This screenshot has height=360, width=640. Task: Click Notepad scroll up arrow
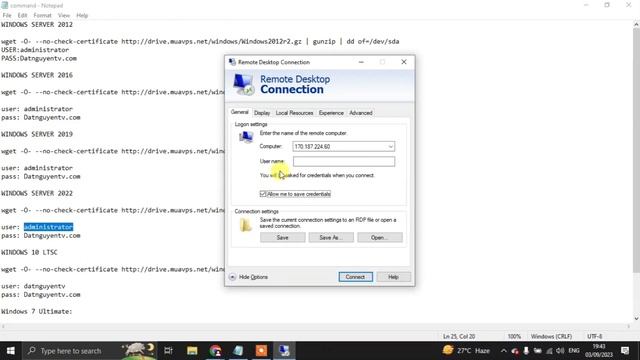point(636,24)
